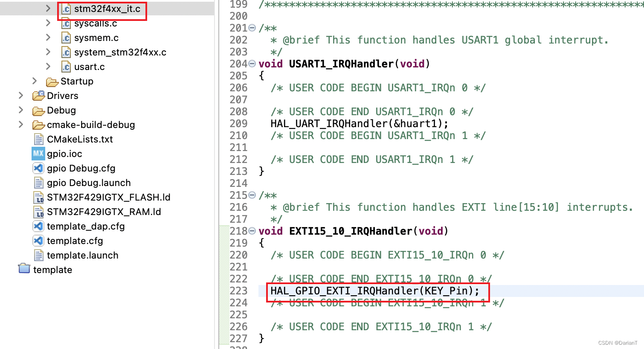Click the Startup folder icon
644x349 pixels.
52,81
